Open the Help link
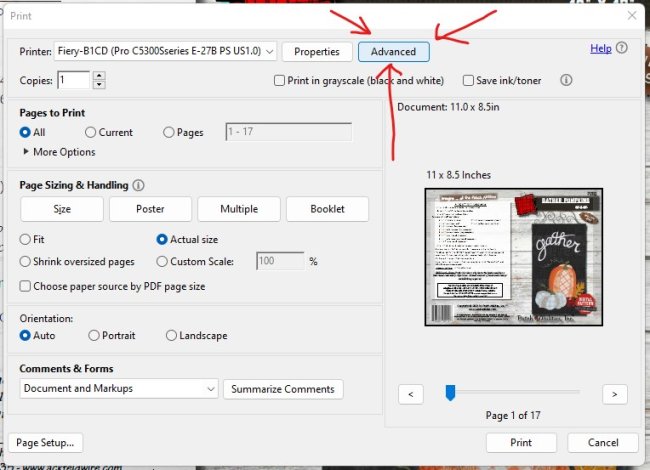Image resolution: width=650 pixels, height=470 pixels. (x=601, y=48)
